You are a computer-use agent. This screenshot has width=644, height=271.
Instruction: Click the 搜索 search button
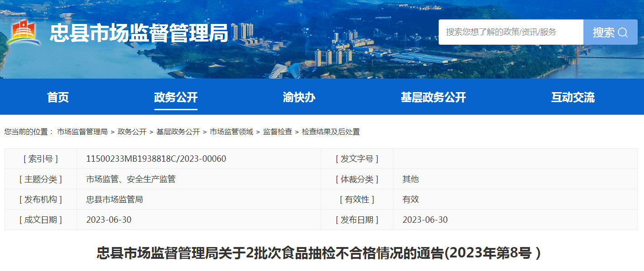coord(610,32)
